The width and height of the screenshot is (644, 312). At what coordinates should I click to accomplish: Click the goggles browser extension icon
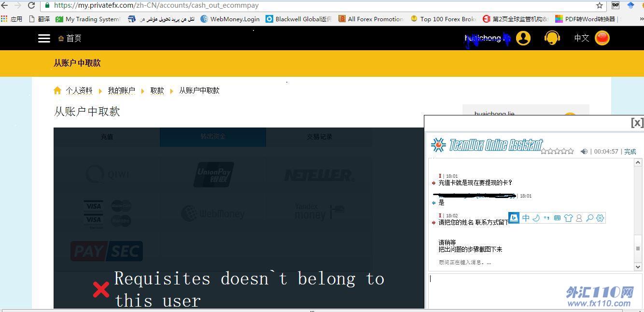point(616,5)
